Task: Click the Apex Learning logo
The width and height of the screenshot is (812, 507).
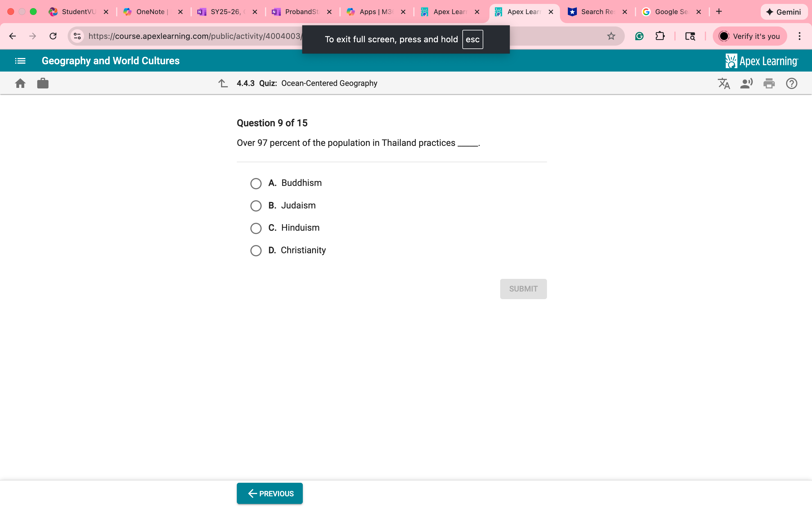Action: coord(761,60)
